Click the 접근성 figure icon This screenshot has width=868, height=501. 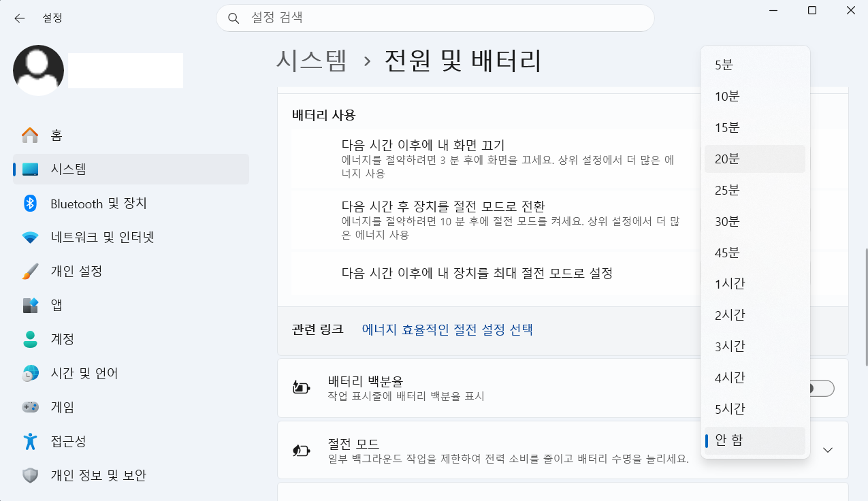pos(30,441)
